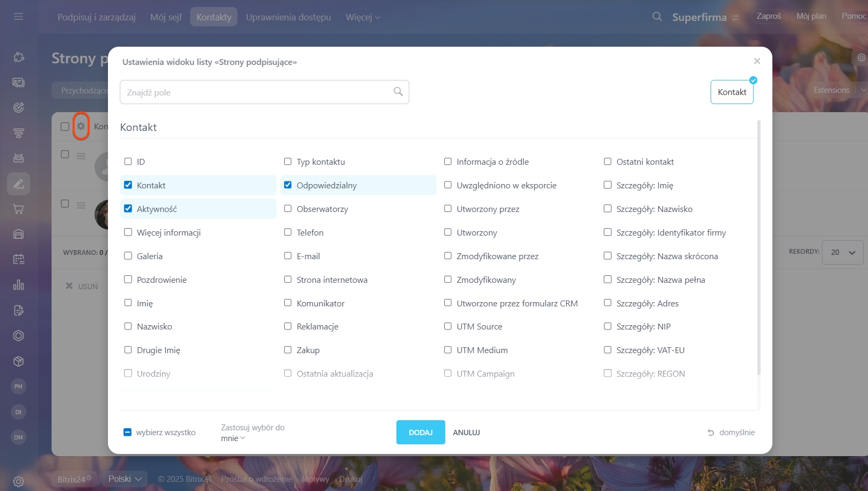Select the Kontakty tab
868x491 pixels.
tap(214, 17)
